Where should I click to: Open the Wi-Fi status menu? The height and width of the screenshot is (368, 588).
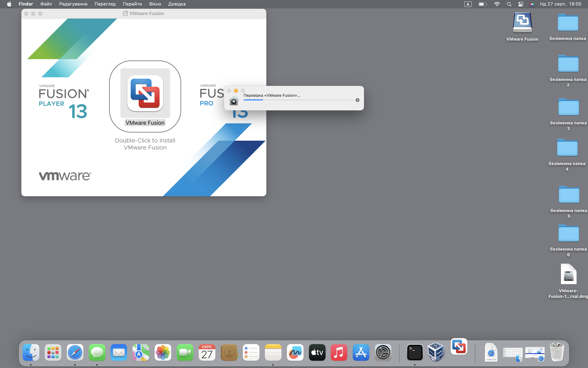497,4
